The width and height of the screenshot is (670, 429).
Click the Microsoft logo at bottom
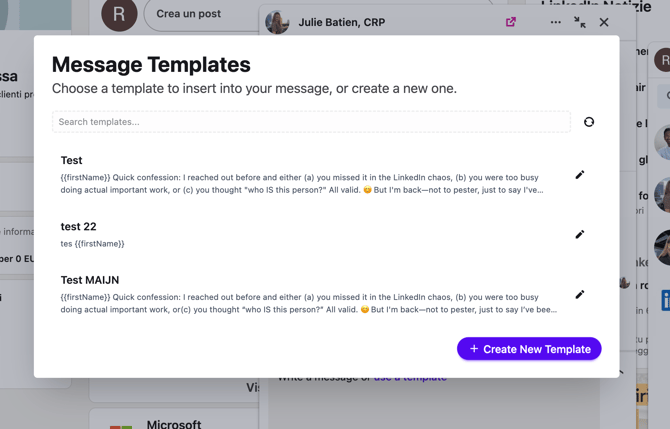pyautogui.click(x=121, y=425)
